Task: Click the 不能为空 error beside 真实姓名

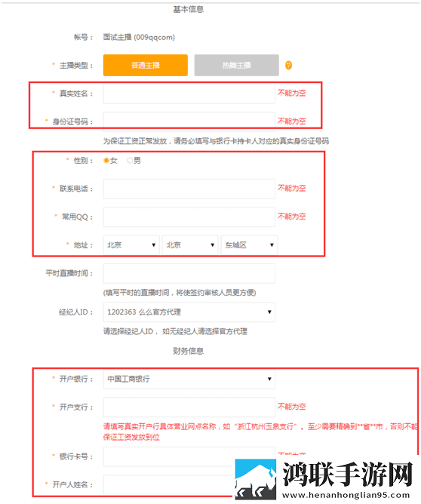Action: tap(291, 93)
